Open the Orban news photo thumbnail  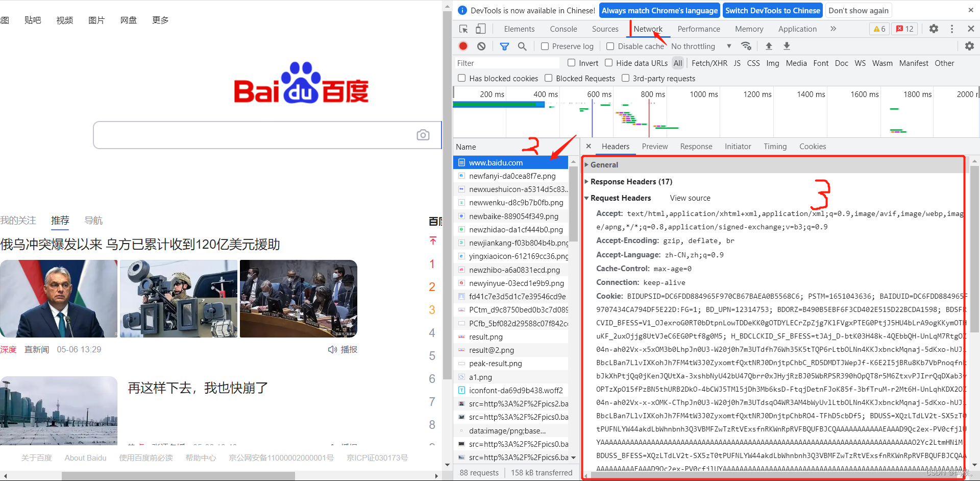point(59,299)
